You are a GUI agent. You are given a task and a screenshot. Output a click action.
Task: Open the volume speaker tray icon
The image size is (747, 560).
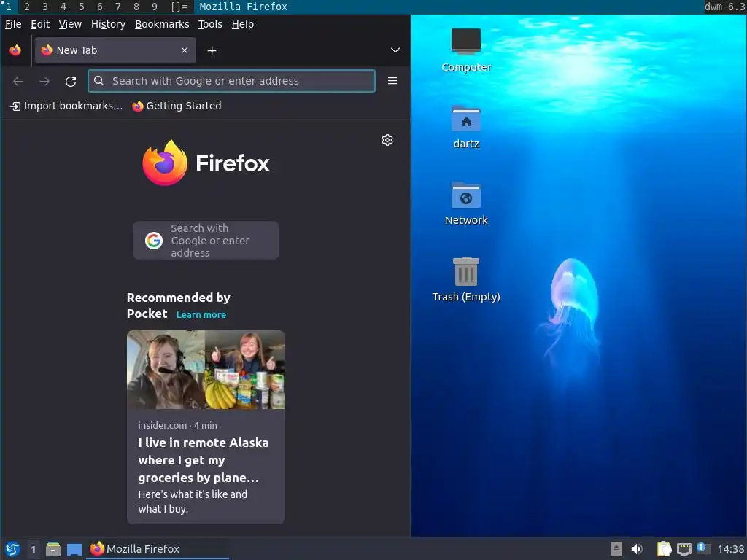point(636,549)
